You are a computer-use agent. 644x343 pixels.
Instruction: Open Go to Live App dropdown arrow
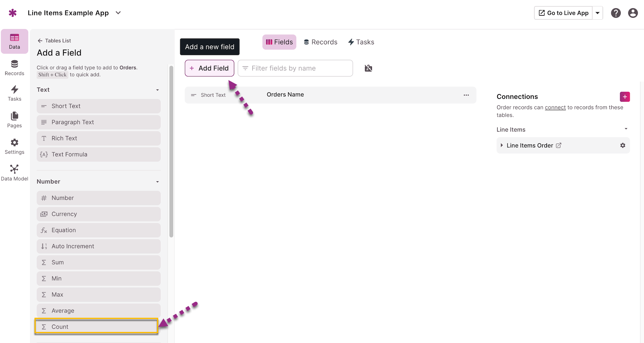pyautogui.click(x=597, y=13)
